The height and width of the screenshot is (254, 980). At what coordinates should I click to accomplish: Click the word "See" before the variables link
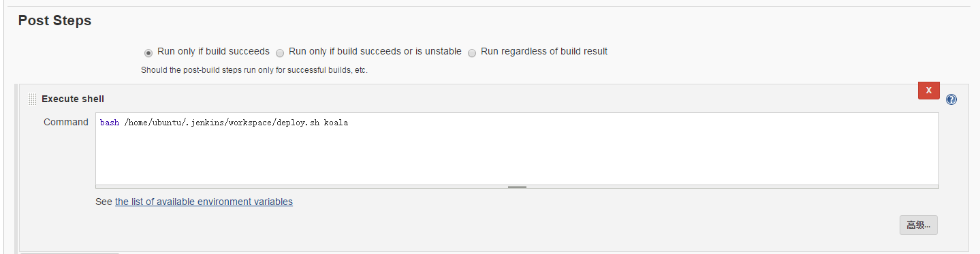pos(104,202)
